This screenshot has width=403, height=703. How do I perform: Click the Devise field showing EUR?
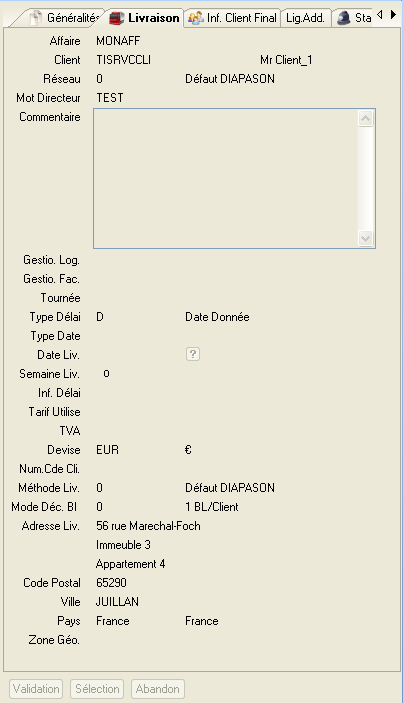point(108,450)
